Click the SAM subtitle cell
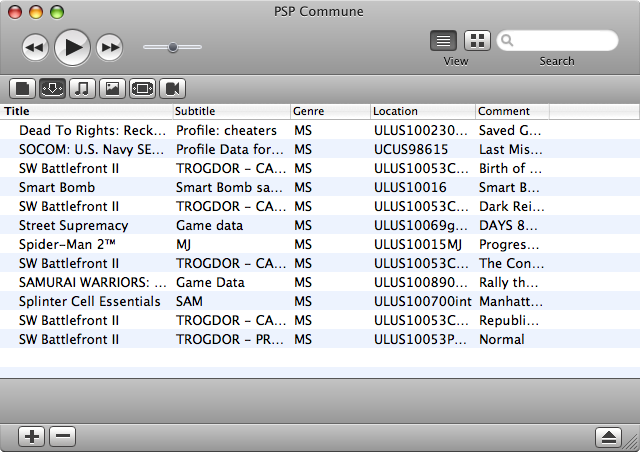This screenshot has height=452, width=640. 189,301
